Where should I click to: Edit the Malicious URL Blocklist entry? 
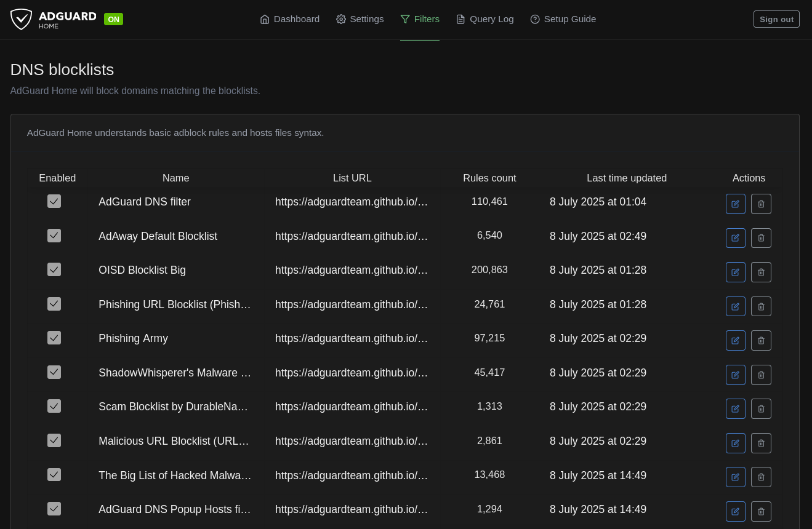(736, 443)
